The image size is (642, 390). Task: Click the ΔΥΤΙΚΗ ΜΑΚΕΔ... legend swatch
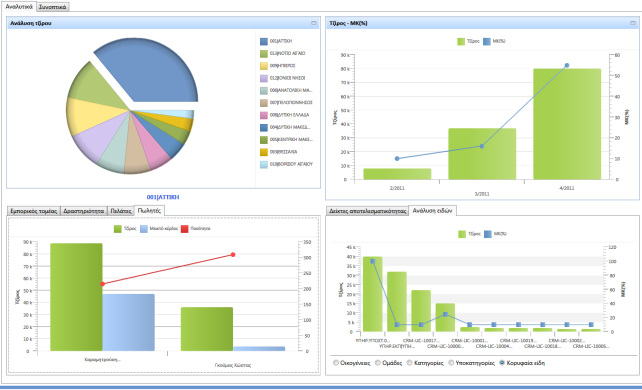pyautogui.click(x=264, y=127)
